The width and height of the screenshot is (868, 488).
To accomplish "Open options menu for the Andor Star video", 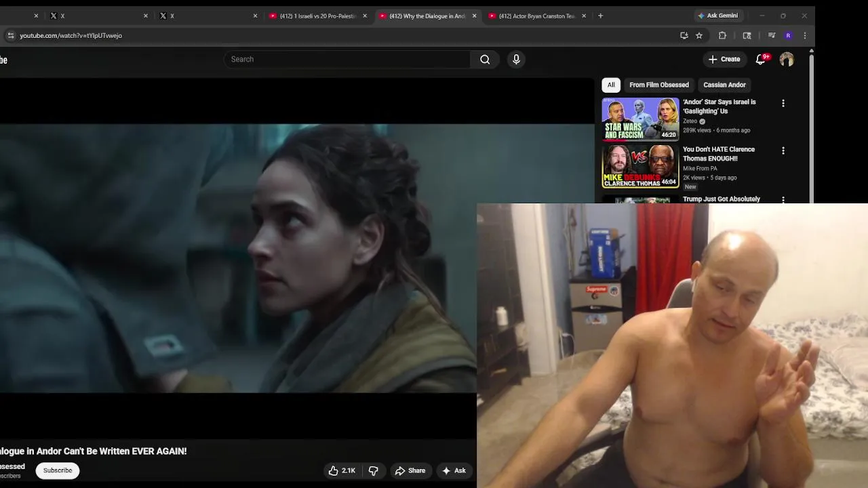I will [x=783, y=104].
